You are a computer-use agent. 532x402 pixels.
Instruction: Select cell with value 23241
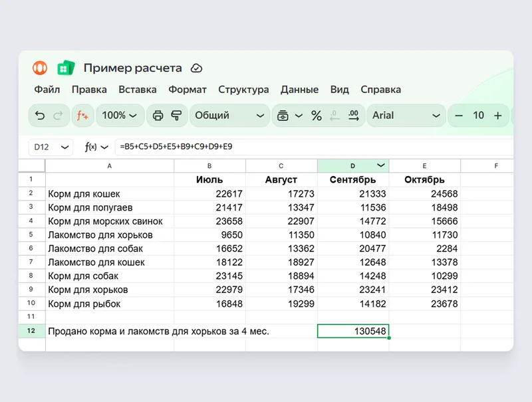click(x=353, y=290)
